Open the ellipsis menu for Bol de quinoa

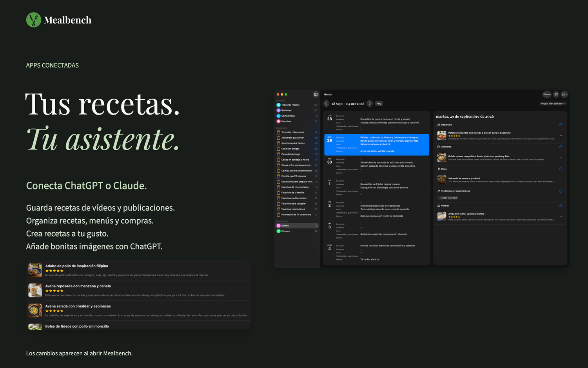click(x=561, y=158)
